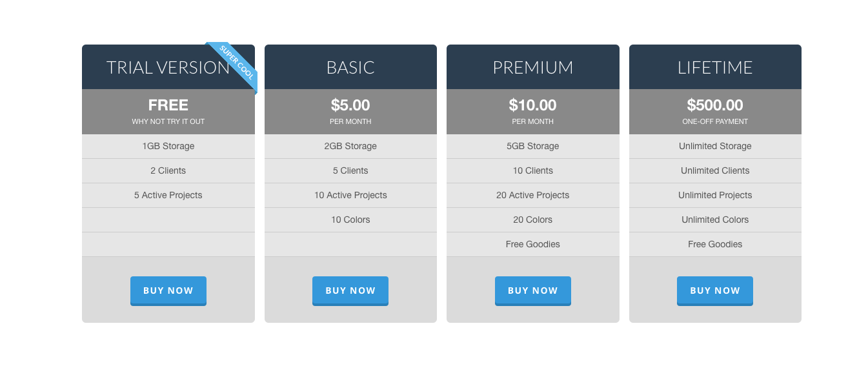Viewport: 868px width, 368px height.
Task: Click Buy Now under Trial Version plan
Action: [168, 291]
